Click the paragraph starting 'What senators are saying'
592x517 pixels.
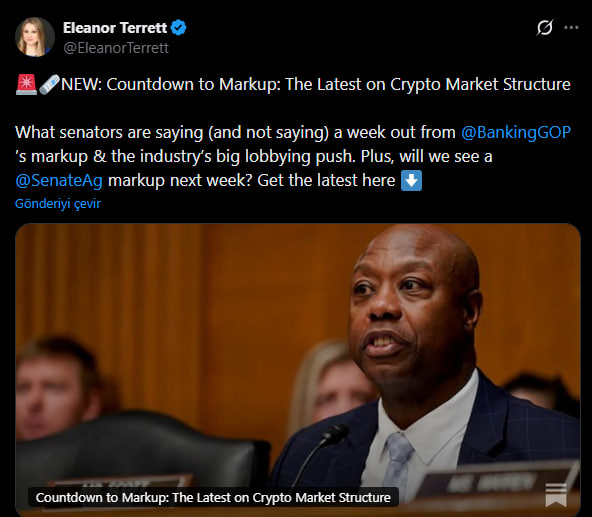(293, 156)
